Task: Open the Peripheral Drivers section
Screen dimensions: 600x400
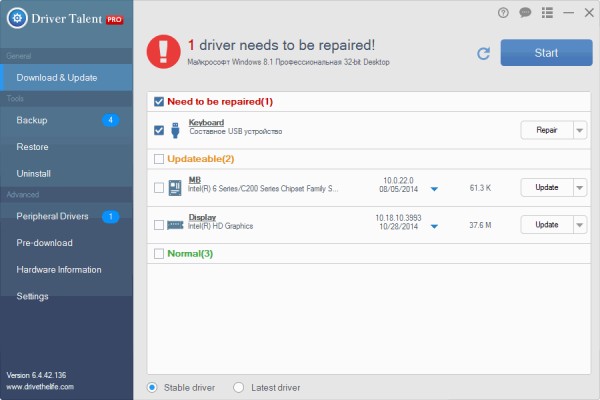Action: [x=67, y=217]
